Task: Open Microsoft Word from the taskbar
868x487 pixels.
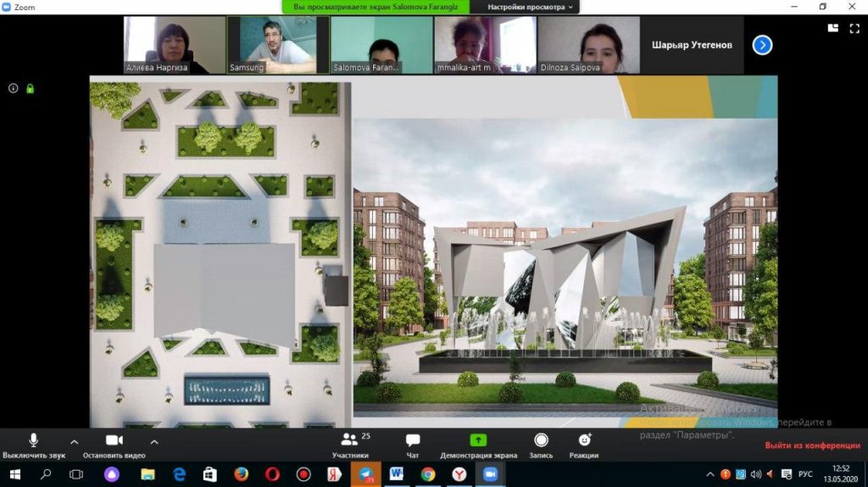Action: click(397, 474)
